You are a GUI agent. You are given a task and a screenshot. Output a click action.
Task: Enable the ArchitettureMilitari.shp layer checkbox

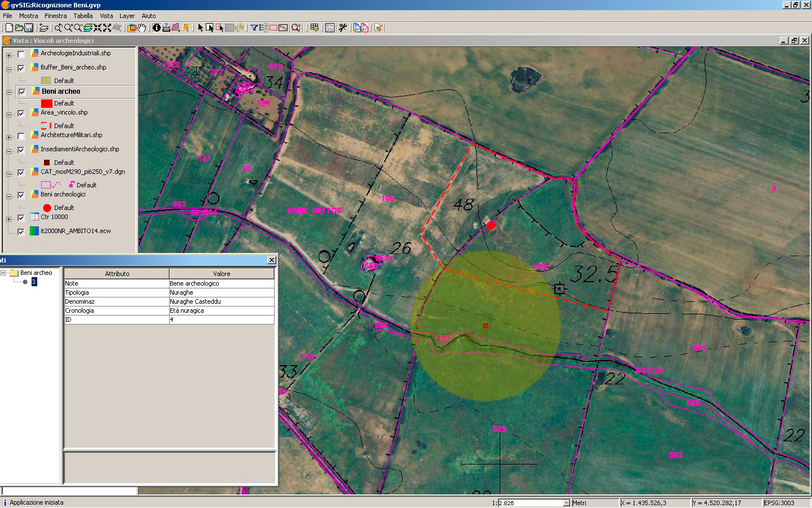21,136
